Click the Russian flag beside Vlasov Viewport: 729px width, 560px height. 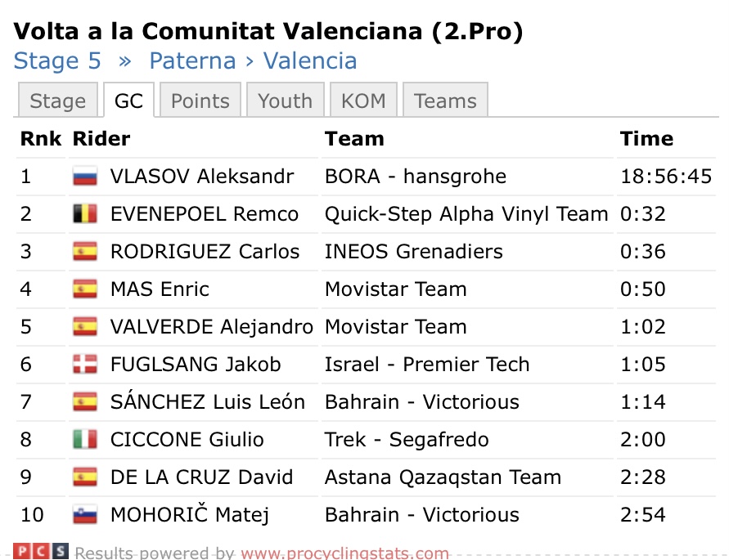85,177
